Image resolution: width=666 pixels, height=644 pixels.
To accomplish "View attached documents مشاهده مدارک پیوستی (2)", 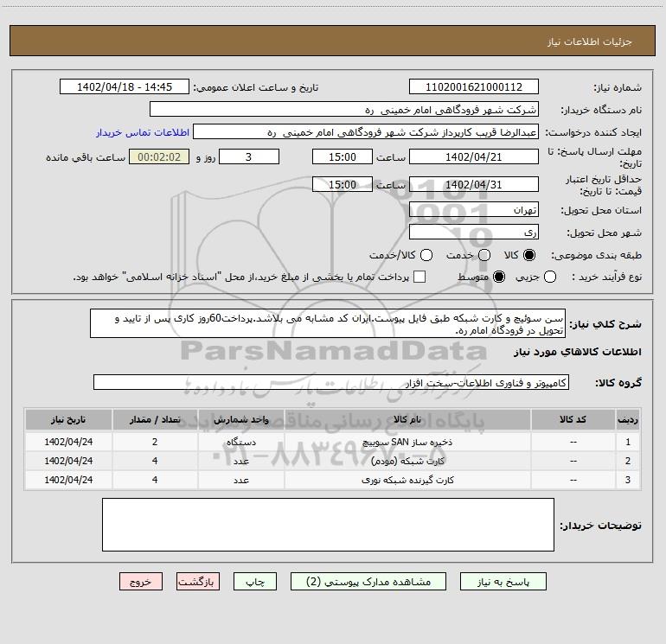I will point(368,582).
